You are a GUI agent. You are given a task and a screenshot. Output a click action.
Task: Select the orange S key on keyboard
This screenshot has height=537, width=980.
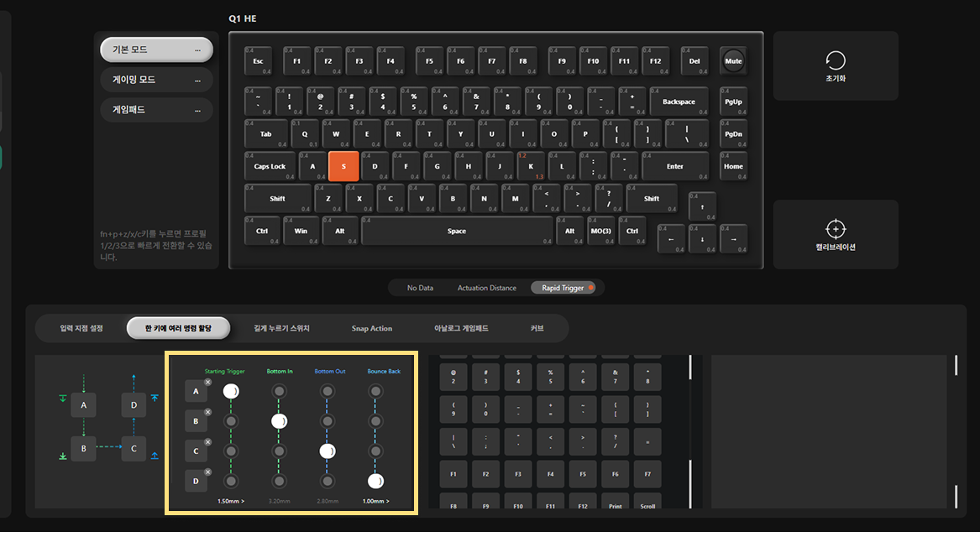pyautogui.click(x=343, y=166)
